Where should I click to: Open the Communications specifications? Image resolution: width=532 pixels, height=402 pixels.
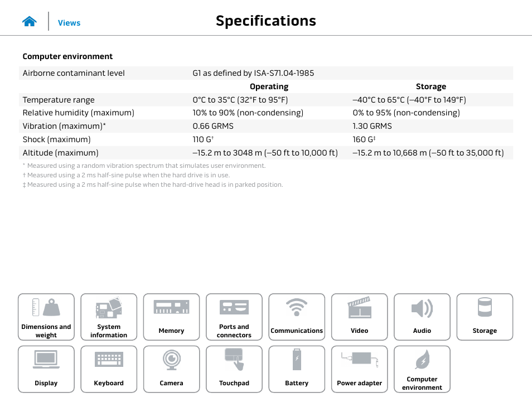(x=297, y=317)
